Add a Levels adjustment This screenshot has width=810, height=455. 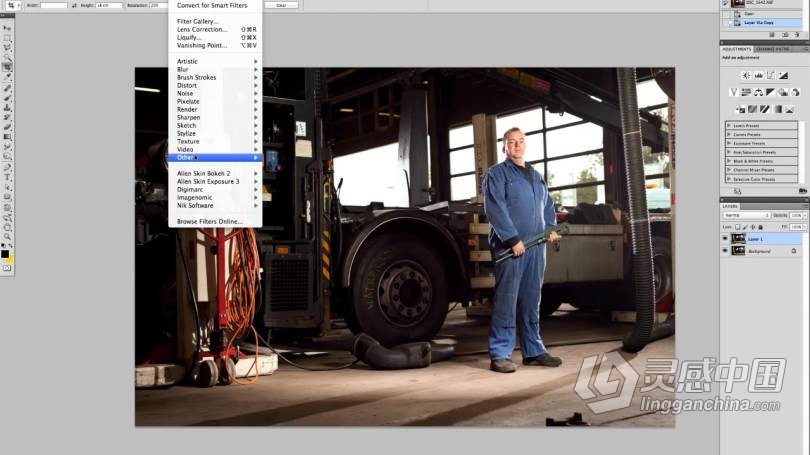(758, 75)
